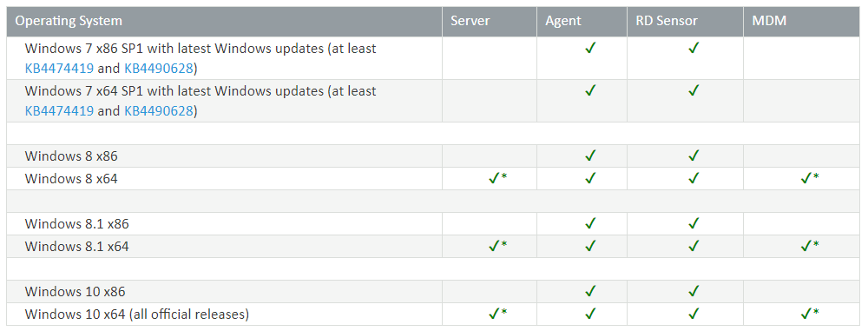Click Server checkmark for Windows 8.1 x64
Screen dimensions: 868x331
pyautogui.click(x=495, y=246)
